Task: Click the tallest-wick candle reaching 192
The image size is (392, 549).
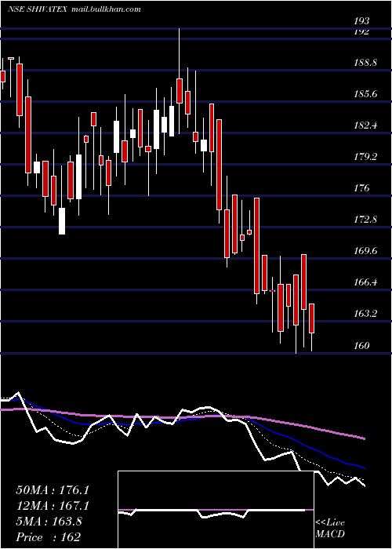Action: 180,82
